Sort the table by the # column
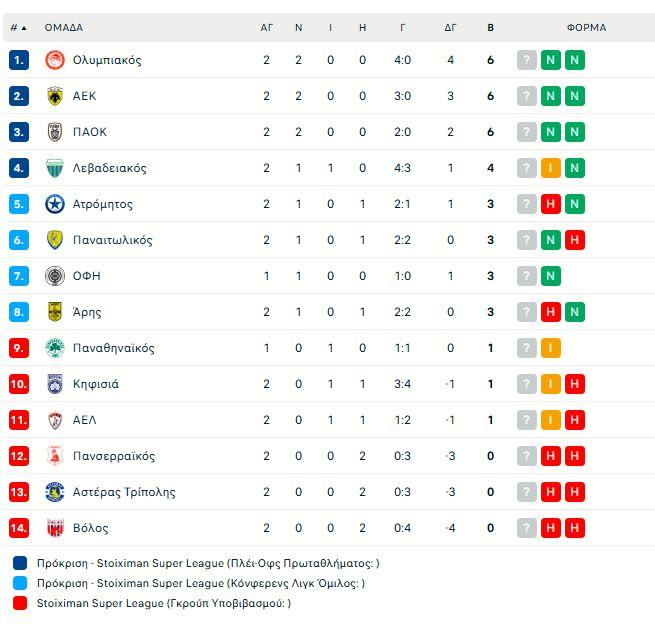The height and width of the screenshot is (626, 655). [x=18, y=28]
